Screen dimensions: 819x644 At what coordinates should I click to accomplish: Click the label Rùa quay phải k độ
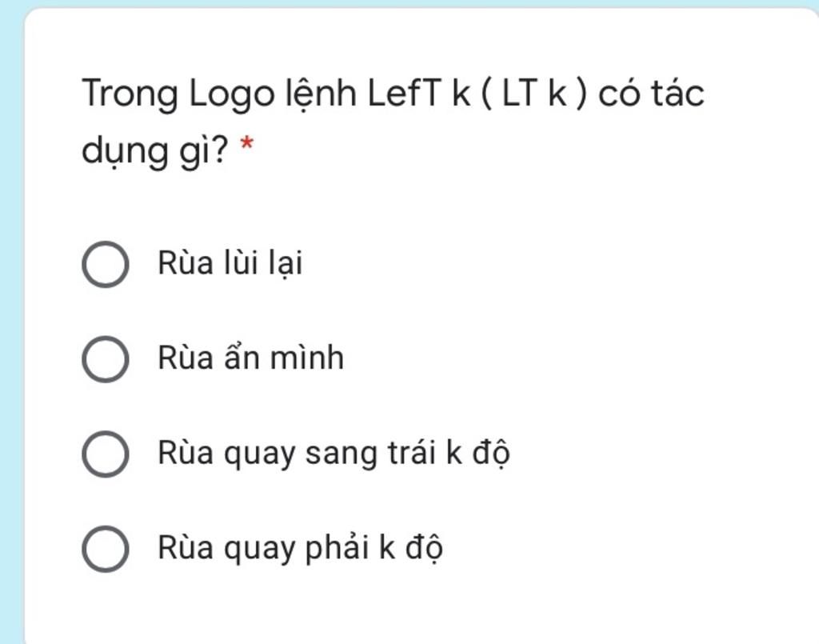301,548
